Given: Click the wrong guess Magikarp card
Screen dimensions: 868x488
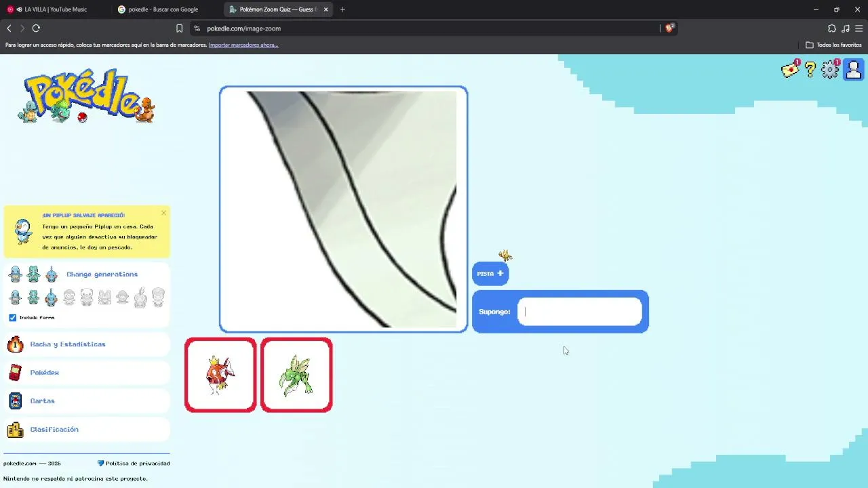Looking at the screenshot, I should coord(220,375).
